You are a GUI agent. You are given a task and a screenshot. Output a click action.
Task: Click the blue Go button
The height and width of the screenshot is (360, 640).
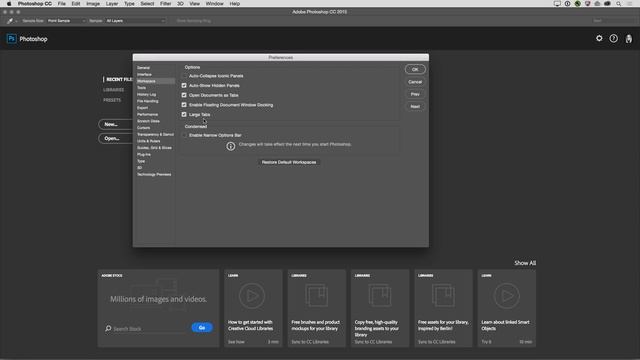pos(202,328)
